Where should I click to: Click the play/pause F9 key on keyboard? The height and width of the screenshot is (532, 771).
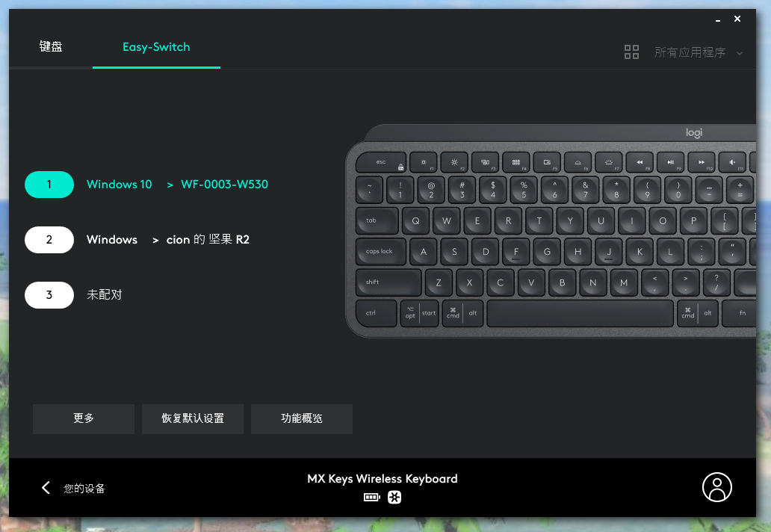[x=670, y=162]
